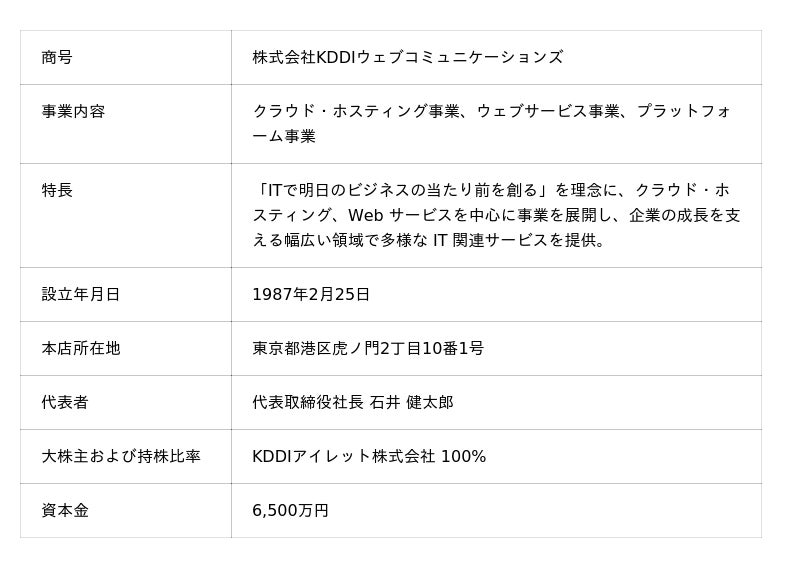Select the 株式会社KDDIウェブコミュニケーションズ company name
This screenshot has height=568, width=800.
coord(407,58)
